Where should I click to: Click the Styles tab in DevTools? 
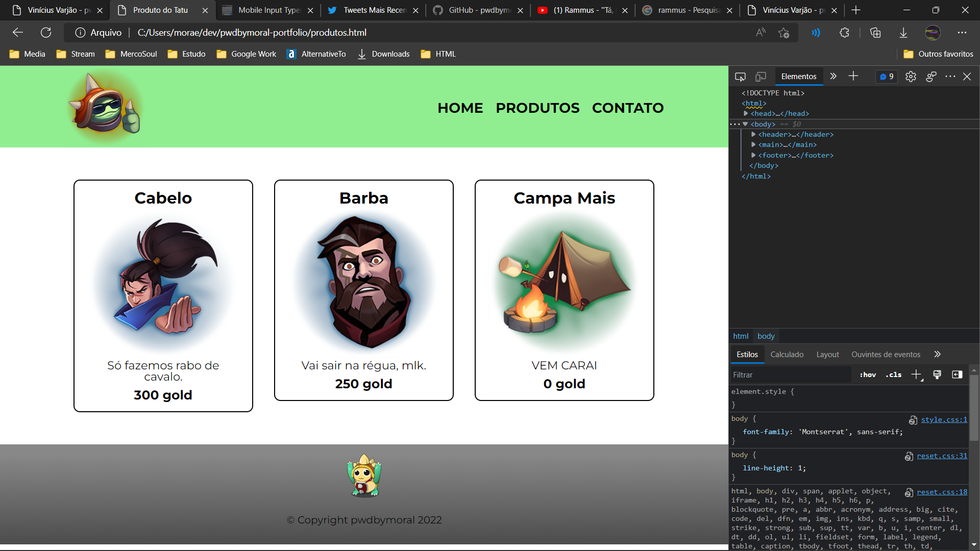[x=747, y=355]
